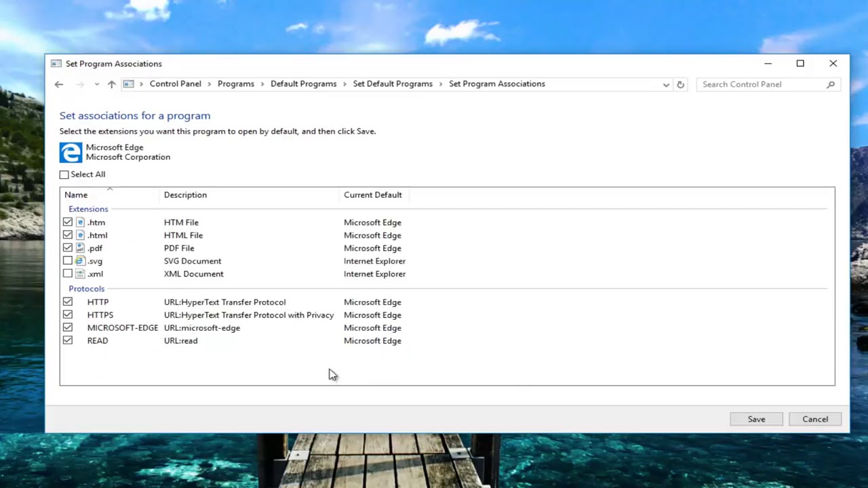Click the Cancel button

coord(815,419)
